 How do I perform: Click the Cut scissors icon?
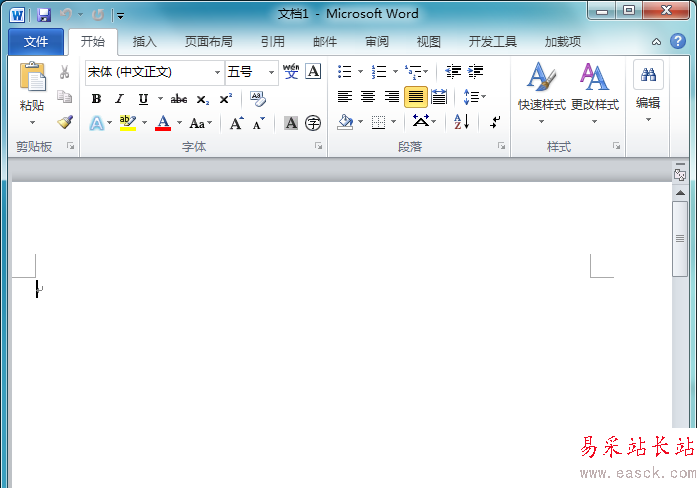click(x=64, y=72)
